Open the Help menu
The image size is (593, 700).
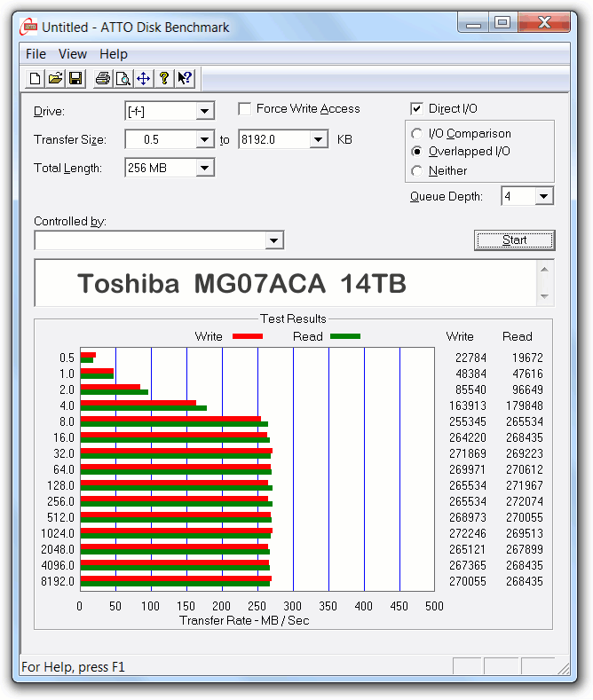pos(114,54)
